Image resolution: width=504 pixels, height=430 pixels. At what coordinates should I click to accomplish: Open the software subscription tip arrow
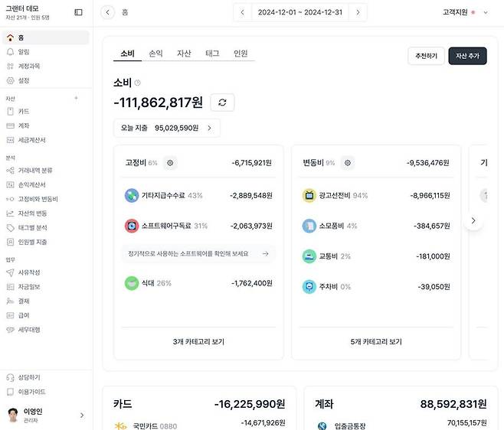[x=266, y=254]
